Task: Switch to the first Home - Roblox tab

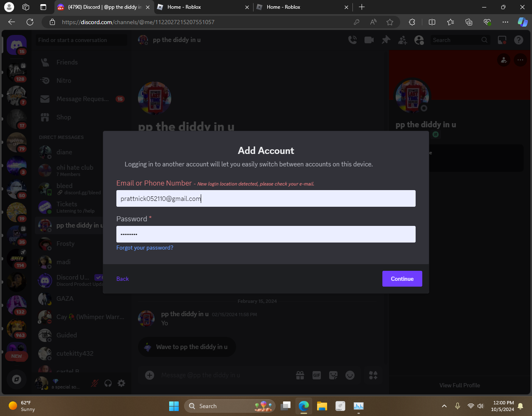Action: (203, 7)
